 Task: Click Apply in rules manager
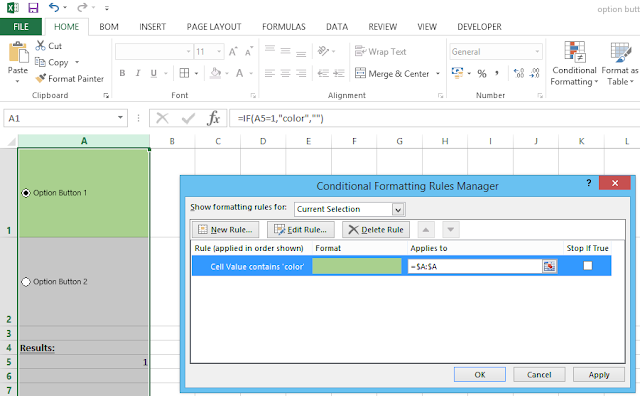click(599, 374)
